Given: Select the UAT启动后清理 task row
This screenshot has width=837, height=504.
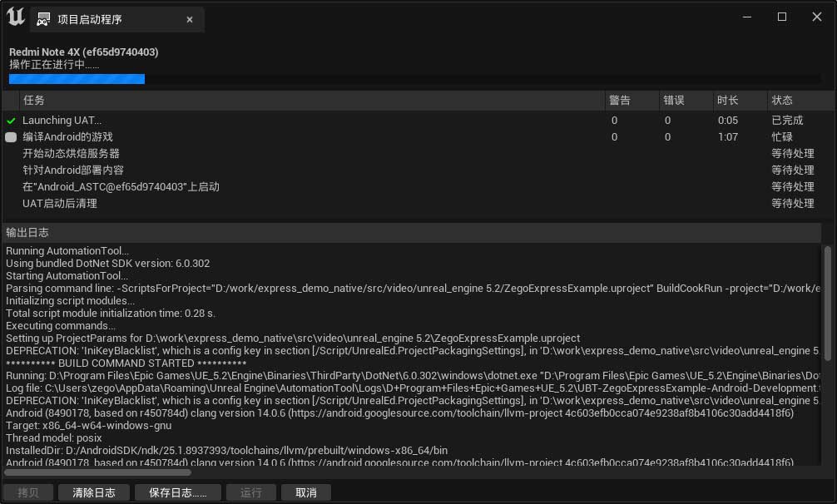Looking at the screenshot, I should point(60,204).
